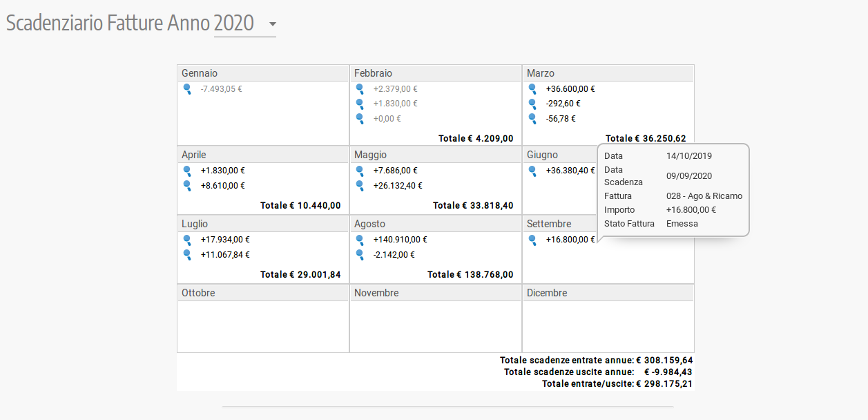Click the +1.830,00 € amount in Aprile
The image size is (868, 420).
(x=222, y=171)
